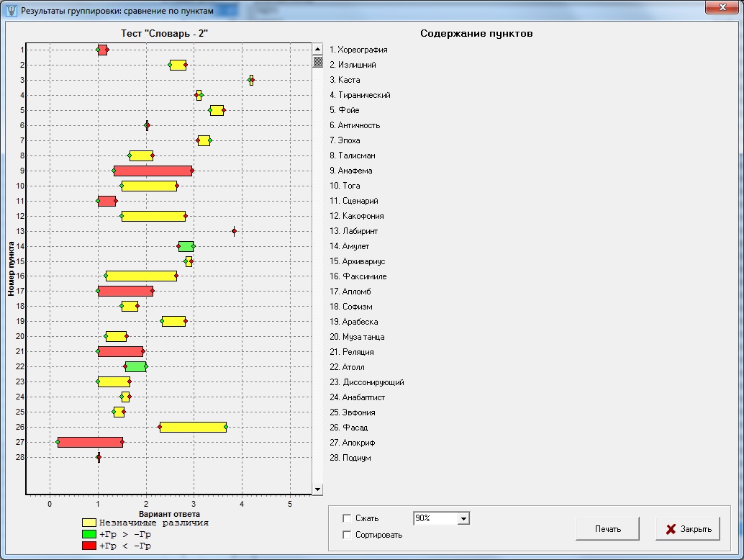Screen dimensions: 744x560
Task: Click the data point marker for item 13
Action: pos(234,231)
